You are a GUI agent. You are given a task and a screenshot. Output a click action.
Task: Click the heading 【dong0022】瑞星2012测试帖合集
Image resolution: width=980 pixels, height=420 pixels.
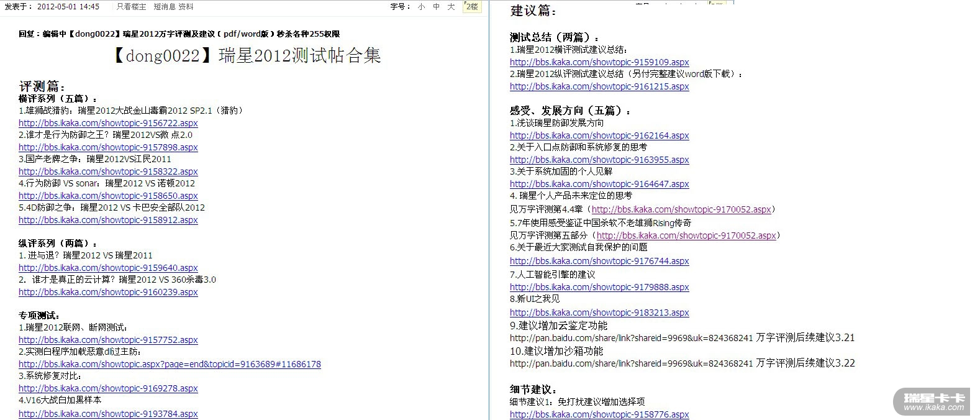coord(245,56)
